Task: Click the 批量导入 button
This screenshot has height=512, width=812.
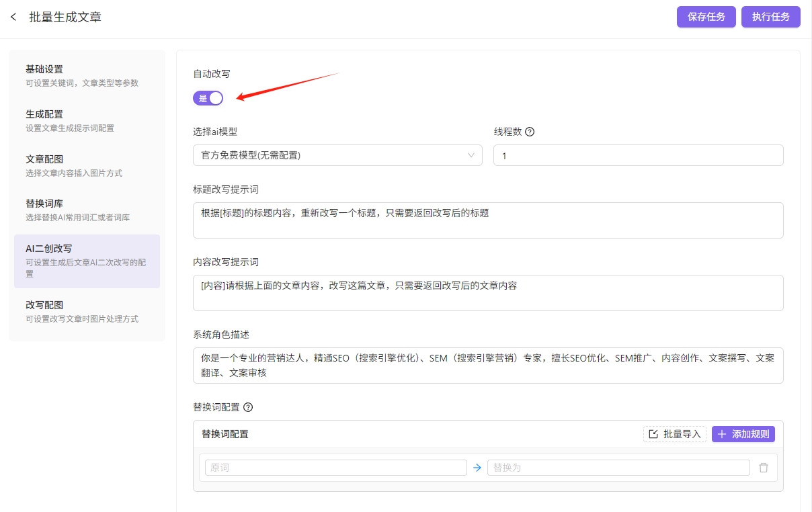Action: click(675, 434)
